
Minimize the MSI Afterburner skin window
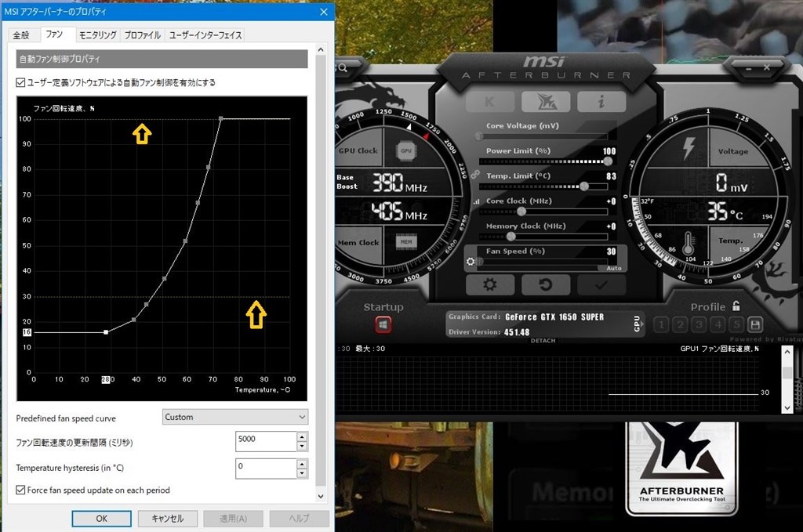(749, 68)
